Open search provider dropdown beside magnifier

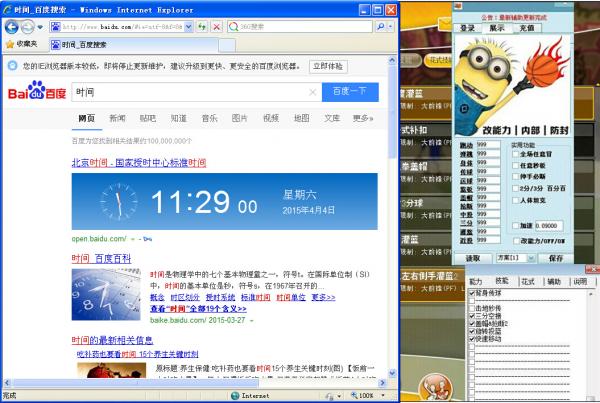pyautogui.click(x=390, y=26)
